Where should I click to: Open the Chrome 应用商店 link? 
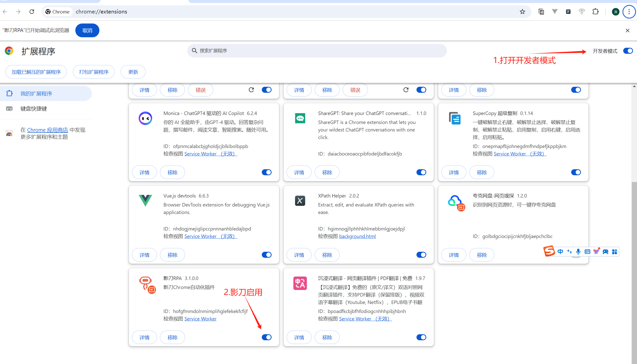tap(48, 130)
